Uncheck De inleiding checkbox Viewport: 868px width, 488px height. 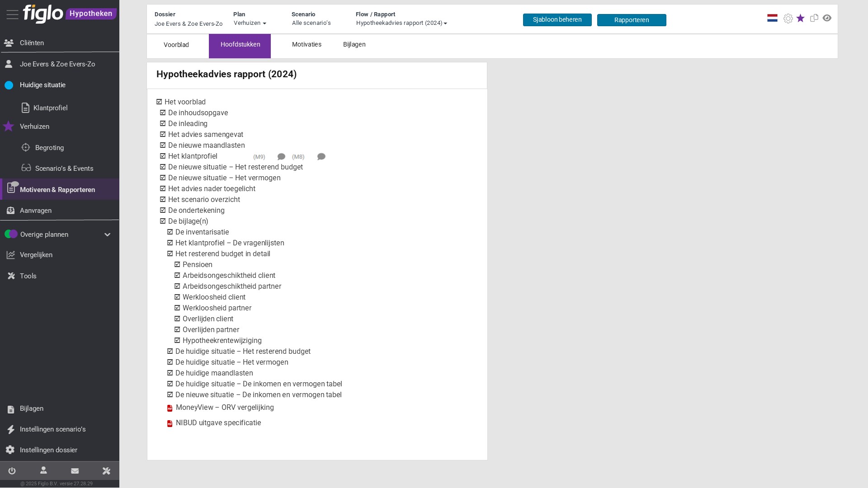tap(163, 123)
